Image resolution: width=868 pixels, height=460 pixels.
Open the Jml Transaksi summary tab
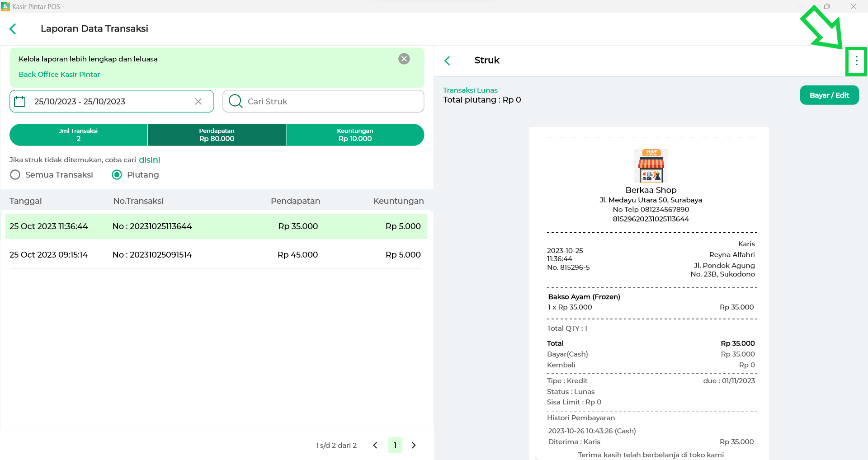pyautogui.click(x=78, y=135)
